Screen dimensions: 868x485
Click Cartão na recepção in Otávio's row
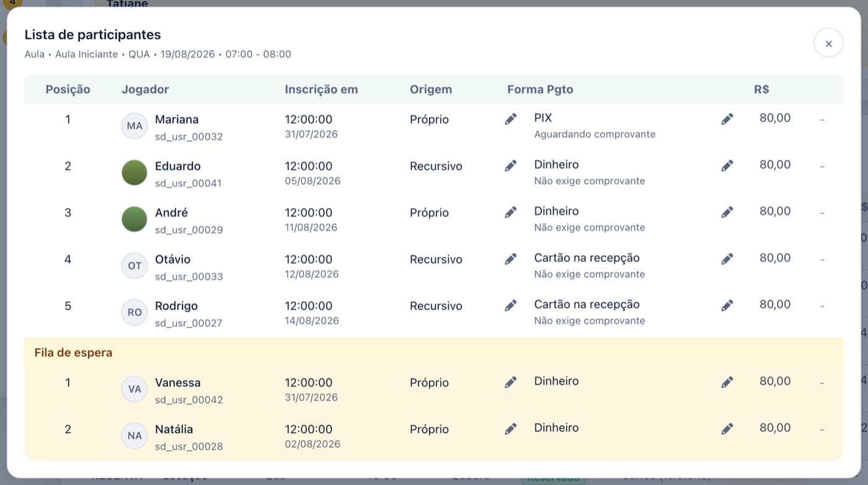click(587, 258)
